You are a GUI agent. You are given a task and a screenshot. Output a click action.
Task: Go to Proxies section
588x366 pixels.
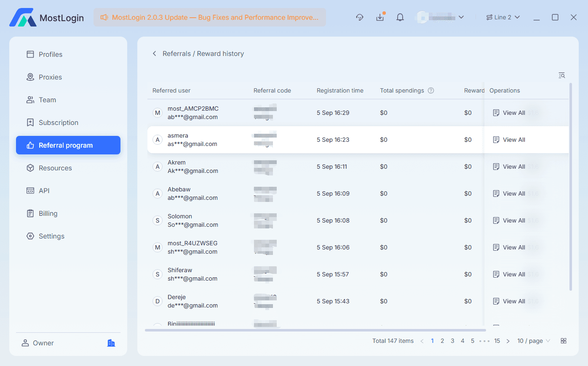point(68,77)
